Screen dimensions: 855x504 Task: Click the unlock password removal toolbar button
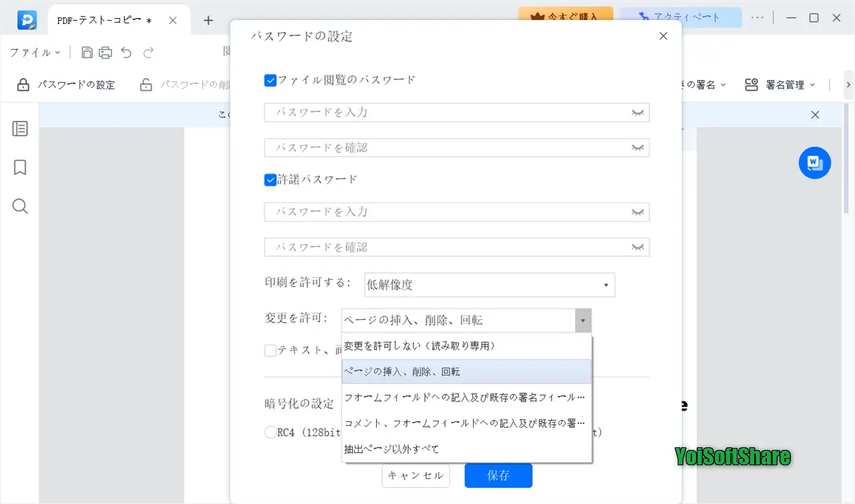pos(184,85)
